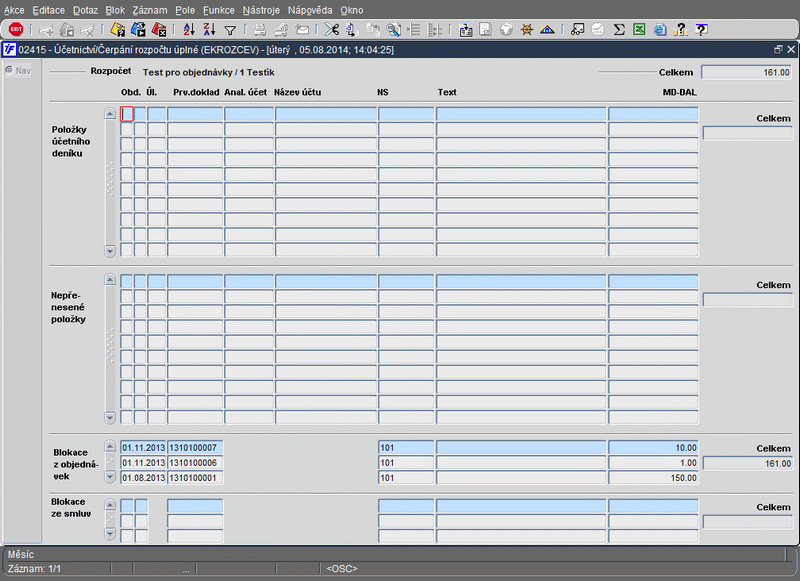Click the amount 1.00 cell

653,463
